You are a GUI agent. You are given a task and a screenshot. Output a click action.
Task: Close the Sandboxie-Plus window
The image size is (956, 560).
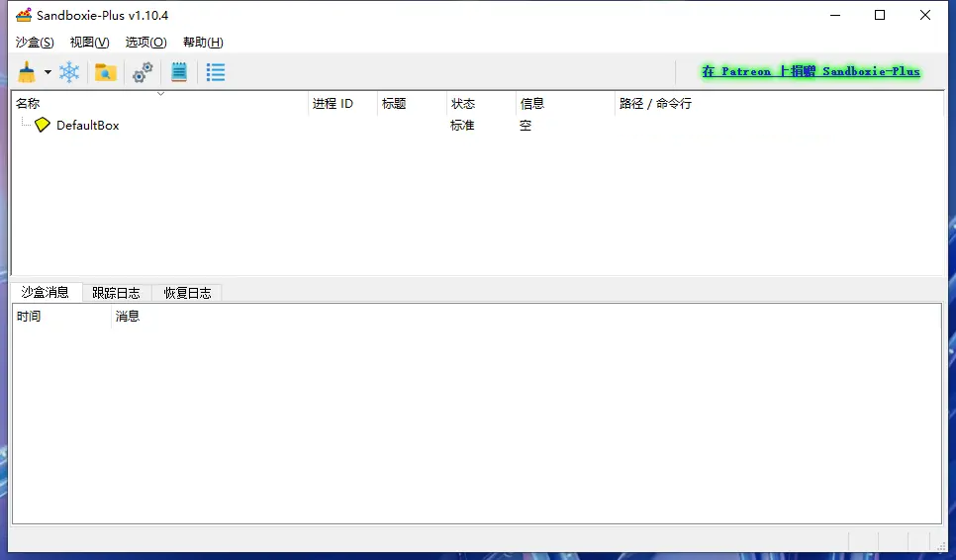pyautogui.click(x=925, y=15)
